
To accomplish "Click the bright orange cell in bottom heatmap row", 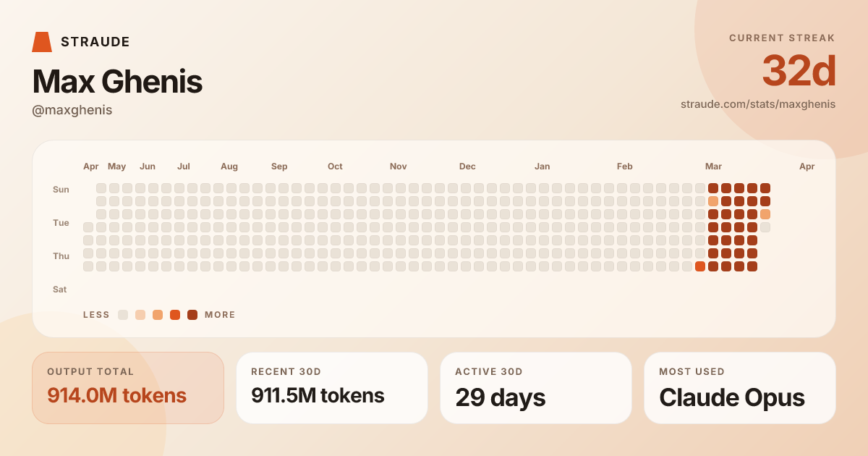I will [700, 266].
